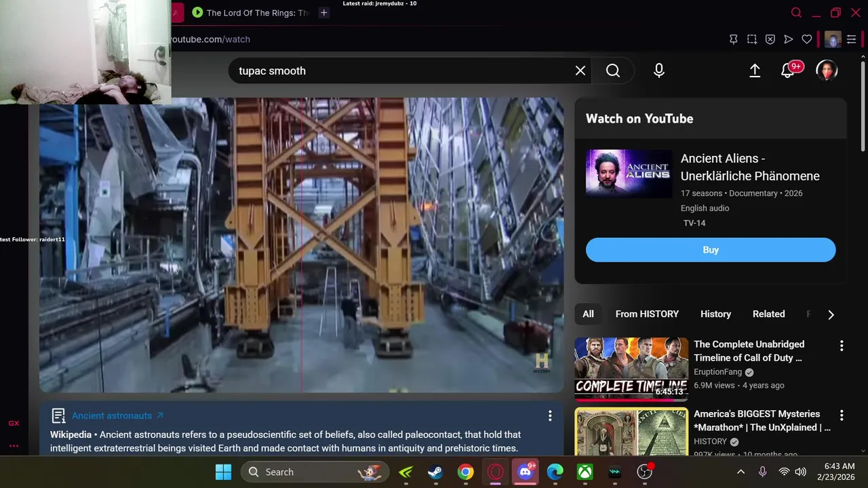
Task: Open Steam from the taskbar
Action: (x=435, y=472)
